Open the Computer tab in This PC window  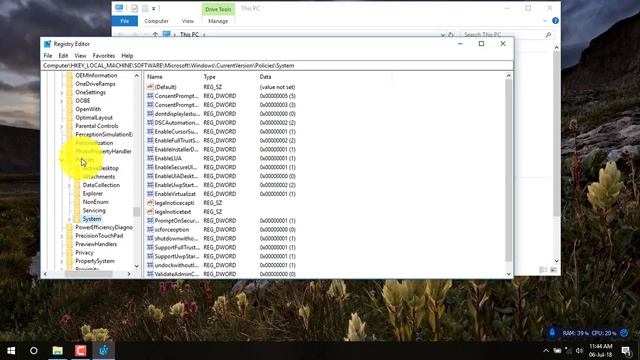tap(156, 21)
